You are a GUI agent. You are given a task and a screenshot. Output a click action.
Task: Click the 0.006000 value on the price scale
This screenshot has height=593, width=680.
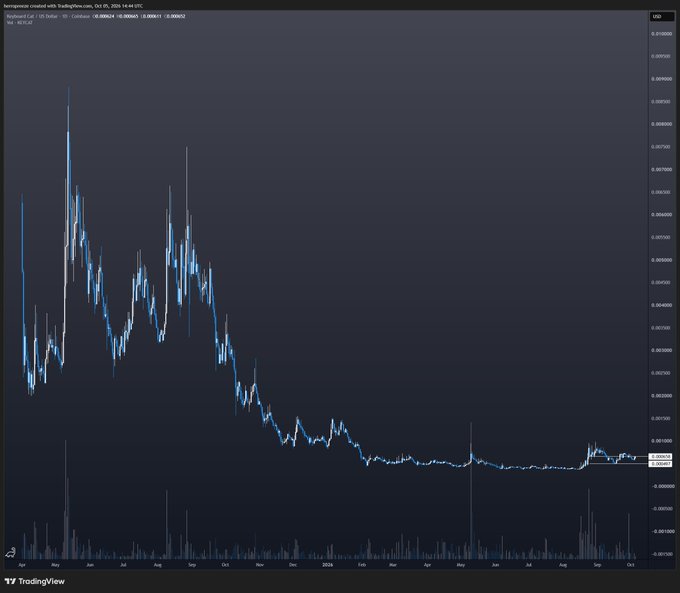(x=661, y=215)
